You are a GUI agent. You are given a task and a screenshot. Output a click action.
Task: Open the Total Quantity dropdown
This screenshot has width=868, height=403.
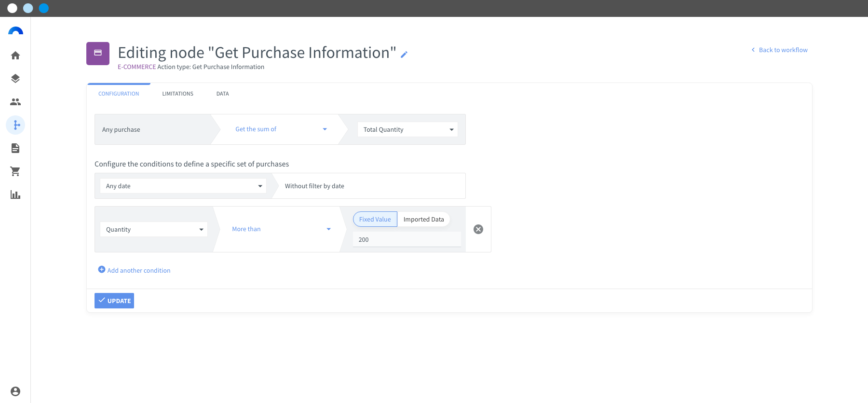[407, 129]
